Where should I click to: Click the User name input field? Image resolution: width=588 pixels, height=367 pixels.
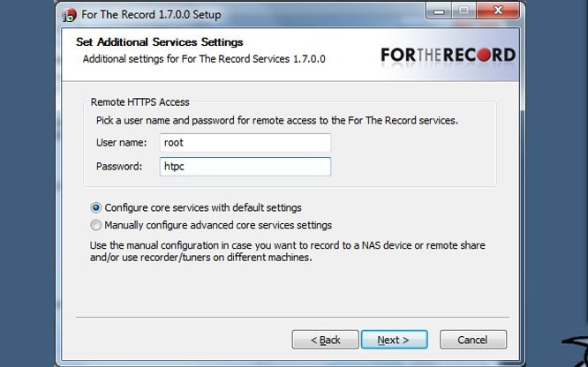(245, 143)
